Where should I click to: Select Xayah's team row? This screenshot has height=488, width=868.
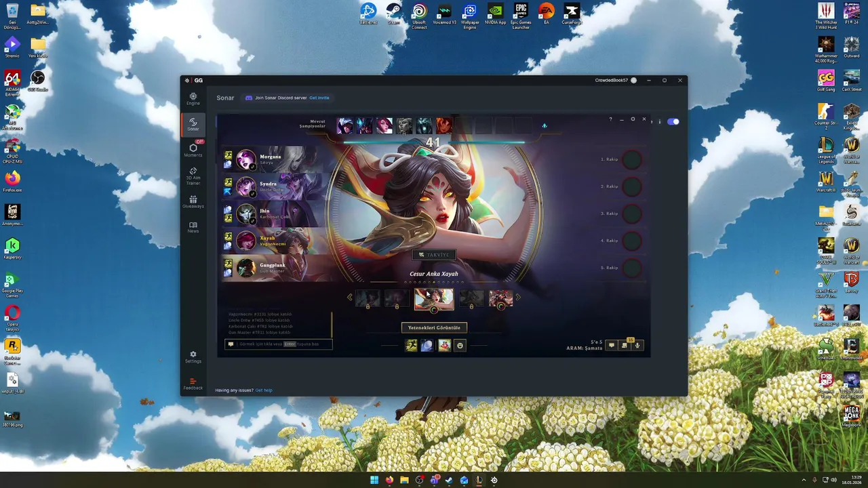tap(276, 241)
